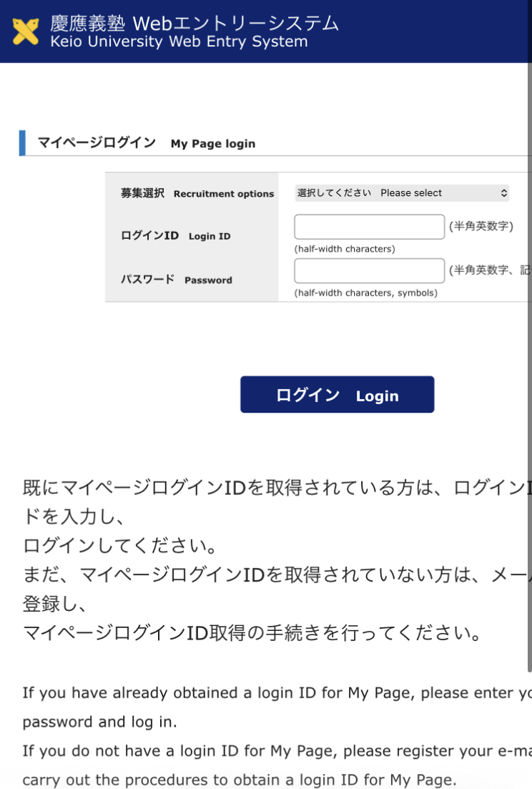Click the up-down arrows on Please select
Image resolution: width=532 pixels, height=789 pixels.
tap(503, 193)
